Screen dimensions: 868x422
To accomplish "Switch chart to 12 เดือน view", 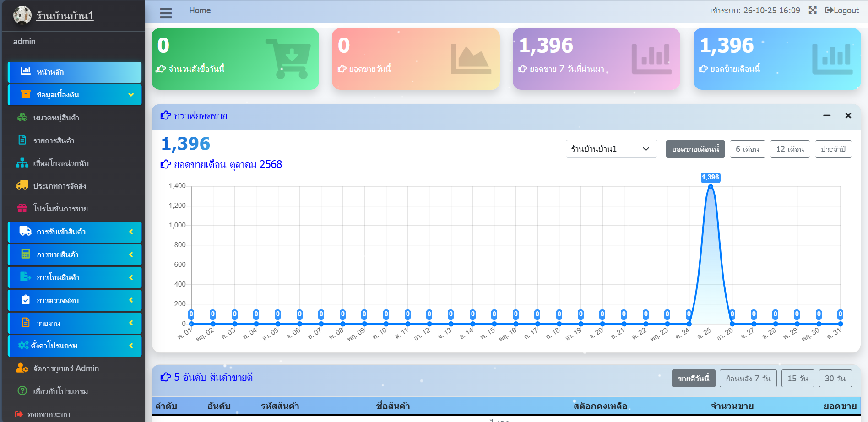I will (790, 149).
